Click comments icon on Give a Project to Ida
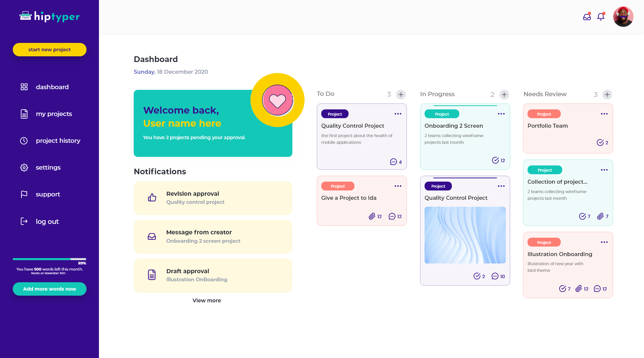The height and width of the screenshot is (358, 644). tap(392, 216)
